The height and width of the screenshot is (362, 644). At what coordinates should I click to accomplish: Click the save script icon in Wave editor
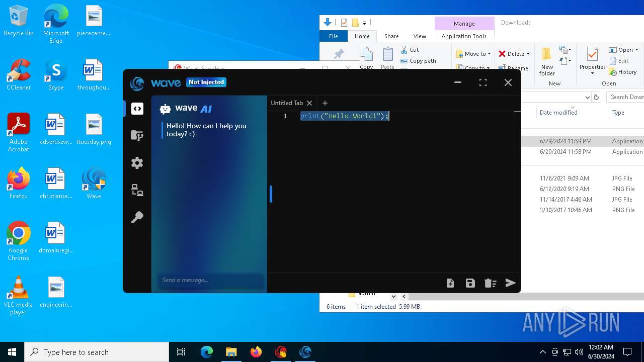click(470, 283)
